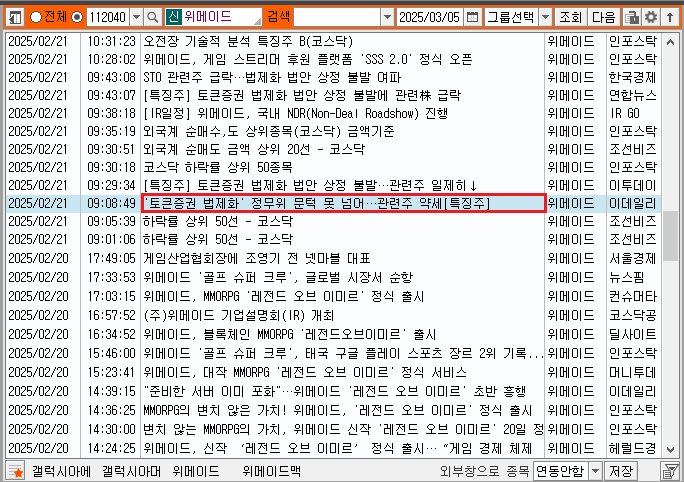
Task: Click the keyword search input field
Action: (x=337, y=17)
